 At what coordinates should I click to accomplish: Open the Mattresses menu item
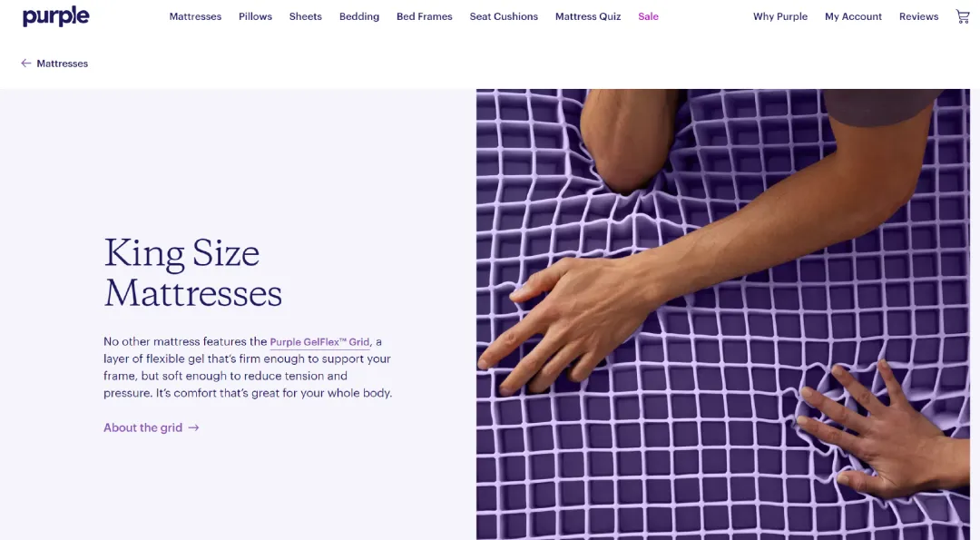click(x=195, y=17)
